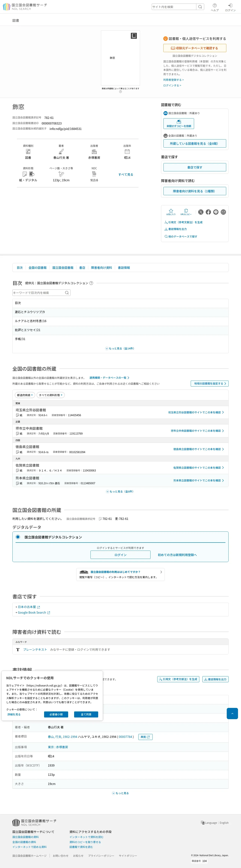The width and height of the screenshot is (241, 868).
Task: Click 詳細を見る cookie details link
Action: [14, 714]
